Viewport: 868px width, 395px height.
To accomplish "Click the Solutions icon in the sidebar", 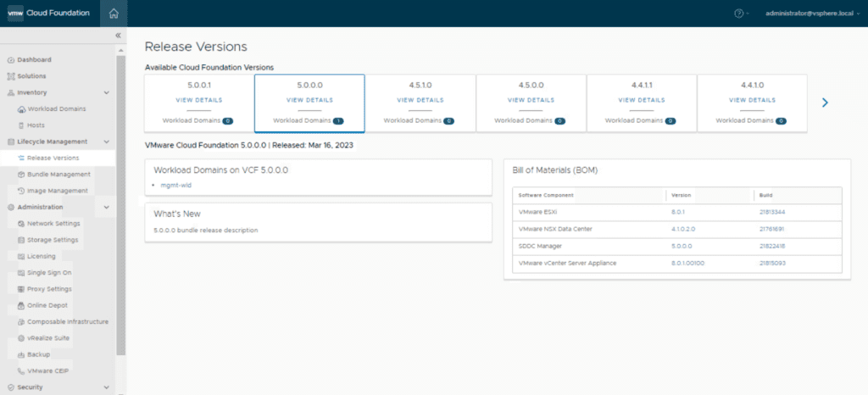I will 11,76.
